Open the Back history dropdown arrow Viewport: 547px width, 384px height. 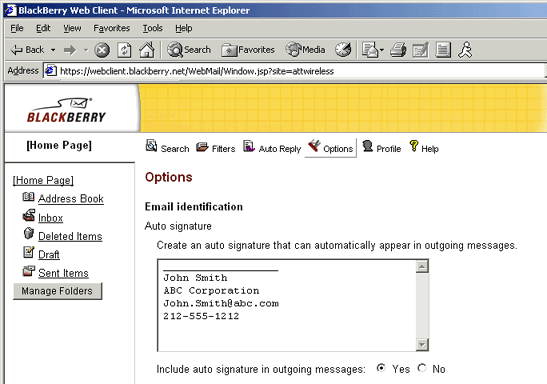(x=53, y=50)
